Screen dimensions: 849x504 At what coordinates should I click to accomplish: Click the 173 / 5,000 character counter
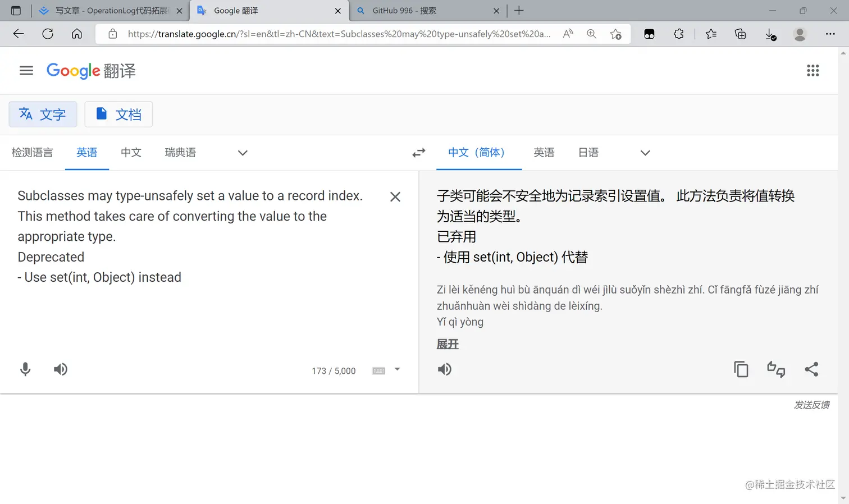[x=334, y=371]
